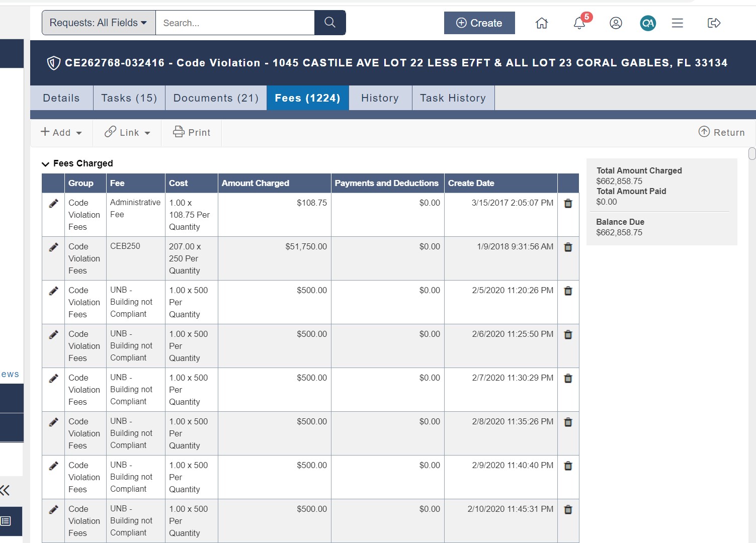Delete the CEB250 fee with trash icon

pyautogui.click(x=568, y=247)
